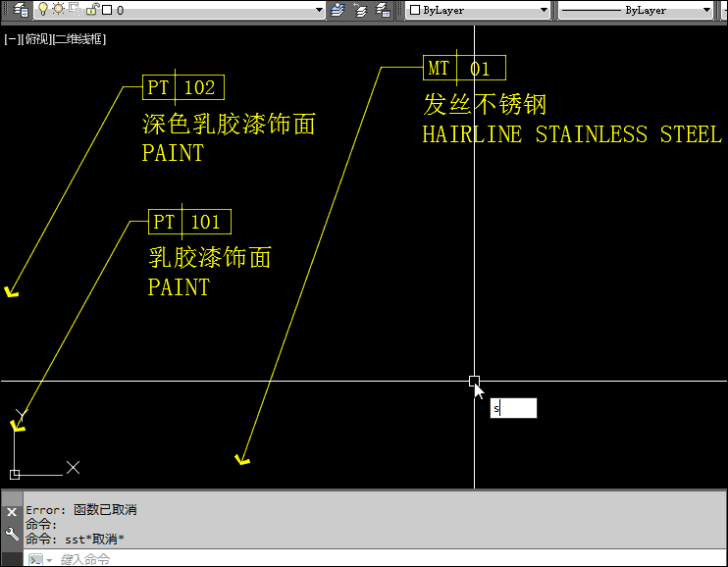Screen dimensions: 728x567
Task: Open the 二维线框 visual style menu
Action: click(x=78, y=39)
